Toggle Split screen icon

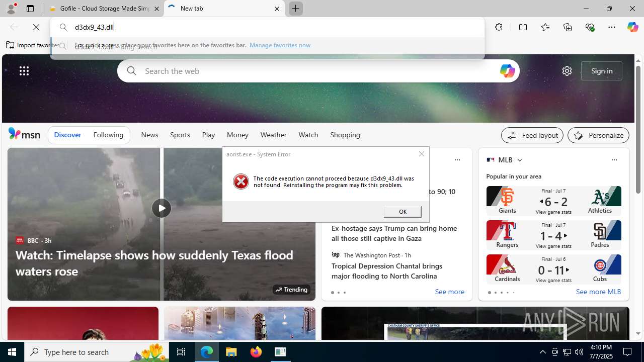tap(523, 27)
